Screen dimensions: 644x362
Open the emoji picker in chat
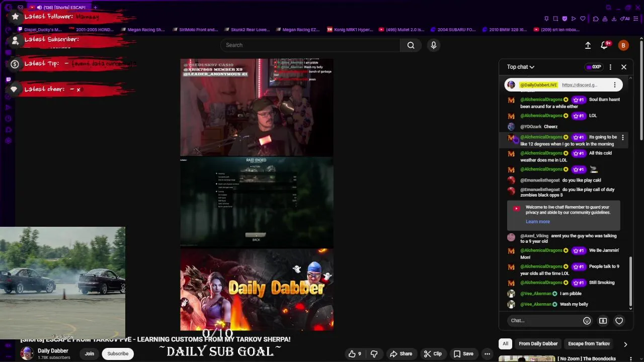pos(587,321)
